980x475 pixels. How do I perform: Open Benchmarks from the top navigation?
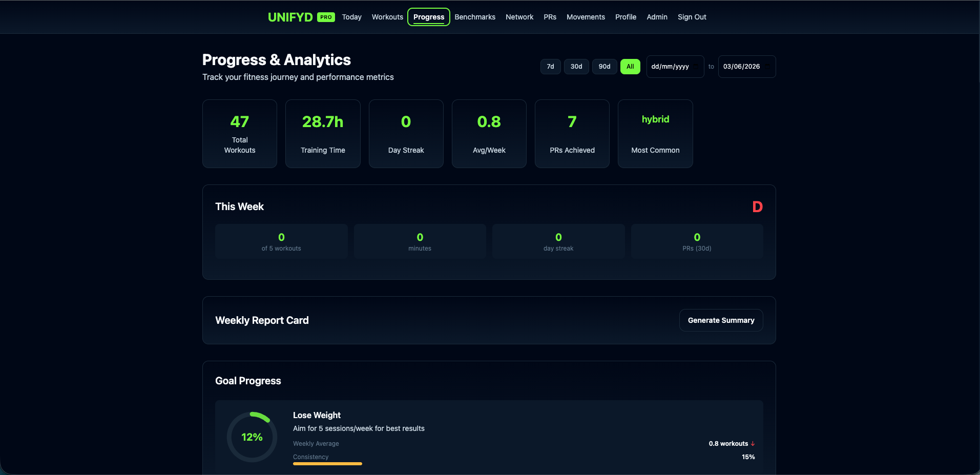(475, 17)
